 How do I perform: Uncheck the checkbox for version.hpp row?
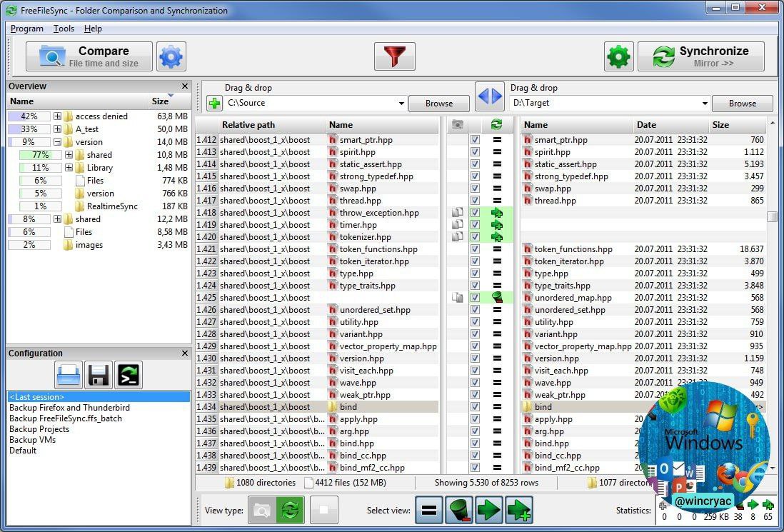(475, 358)
